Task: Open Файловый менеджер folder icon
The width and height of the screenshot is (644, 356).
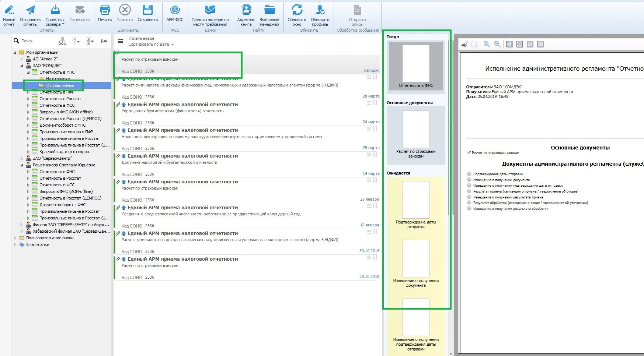Action: click(269, 10)
